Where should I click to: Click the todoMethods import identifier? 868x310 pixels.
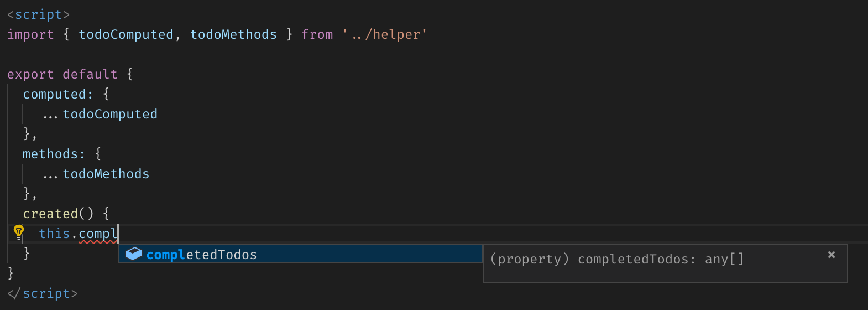(x=233, y=34)
